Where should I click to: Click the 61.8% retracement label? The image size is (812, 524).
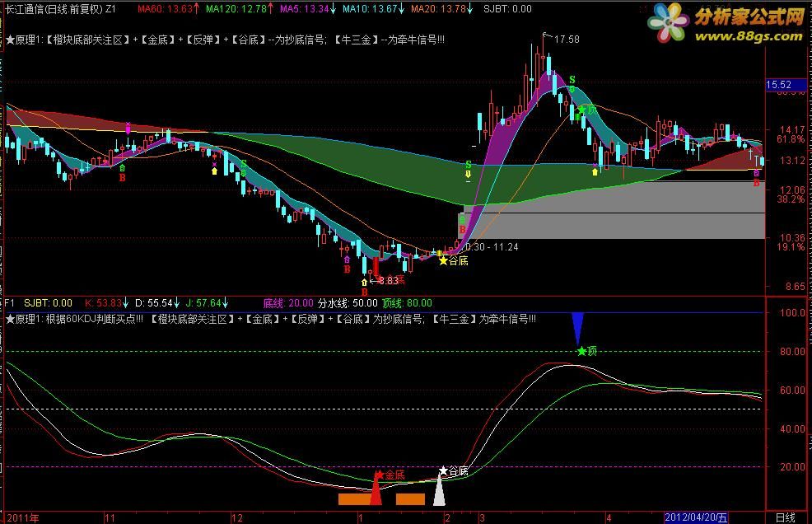point(791,139)
